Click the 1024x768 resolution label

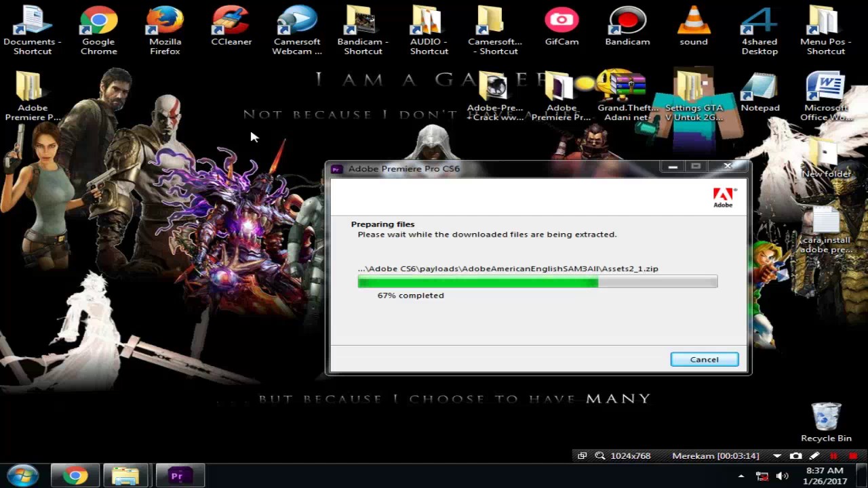pos(631,456)
